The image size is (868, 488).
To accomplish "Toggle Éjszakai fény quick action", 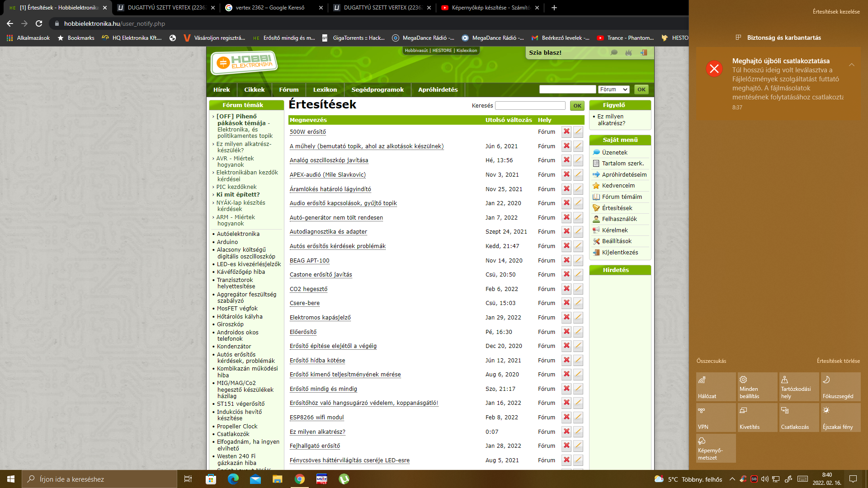I will (x=840, y=418).
